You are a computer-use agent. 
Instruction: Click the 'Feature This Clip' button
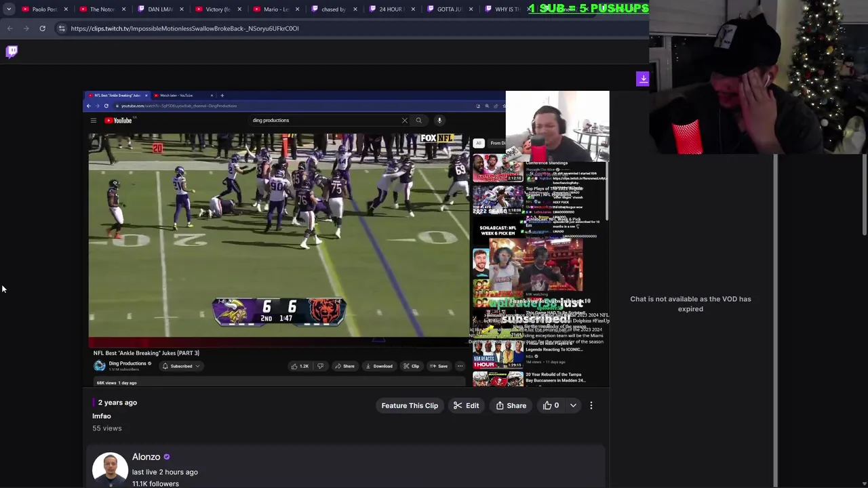[410, 405]
